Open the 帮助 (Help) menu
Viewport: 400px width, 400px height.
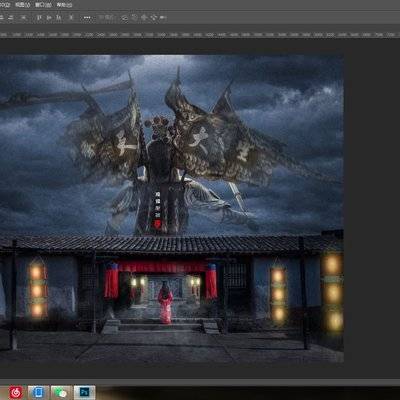click(x=64, y=5)
